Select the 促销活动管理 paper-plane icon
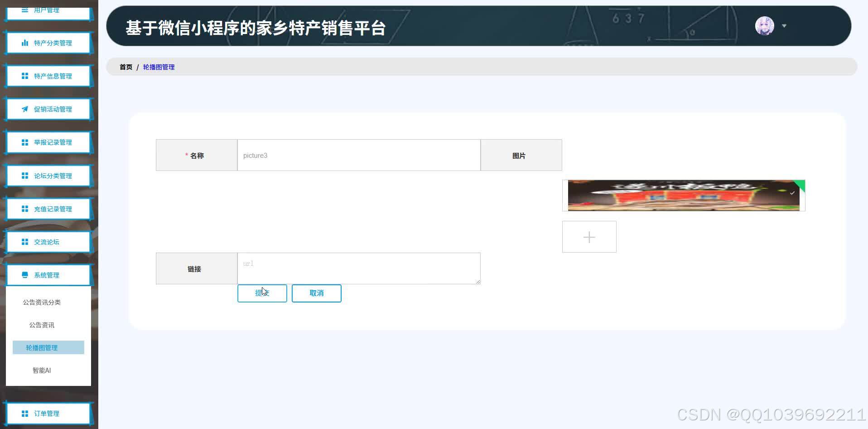Screen dimensions: 868x429 [x=25, y=109]
